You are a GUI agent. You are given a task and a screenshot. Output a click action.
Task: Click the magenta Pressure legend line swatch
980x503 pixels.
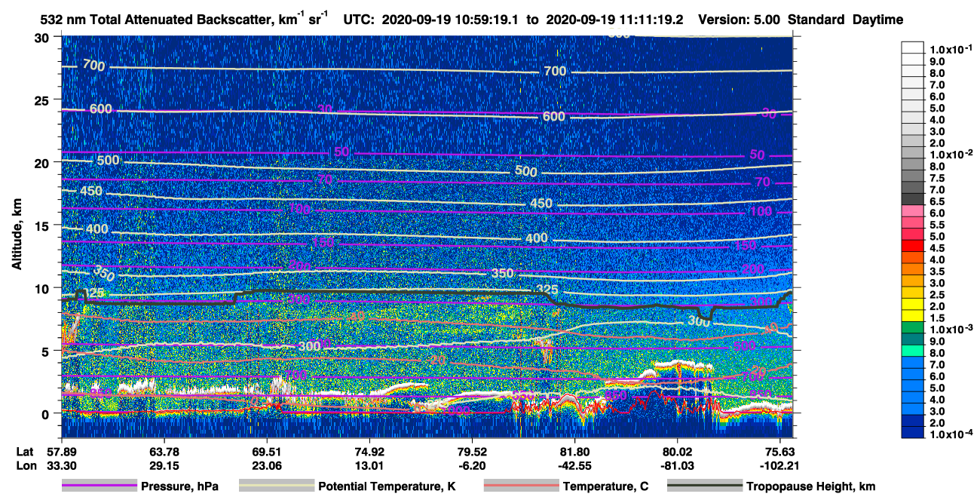[x=99, y=486]
